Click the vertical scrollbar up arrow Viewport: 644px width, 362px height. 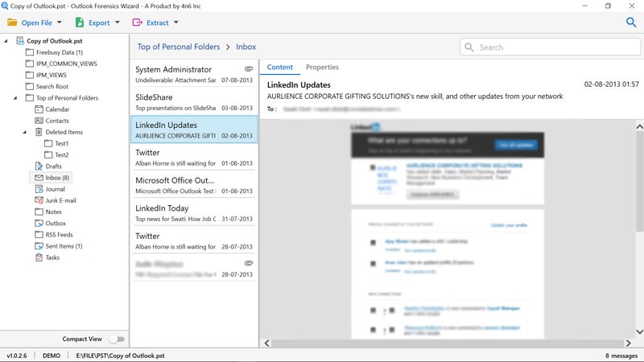(x=639, y=127)
